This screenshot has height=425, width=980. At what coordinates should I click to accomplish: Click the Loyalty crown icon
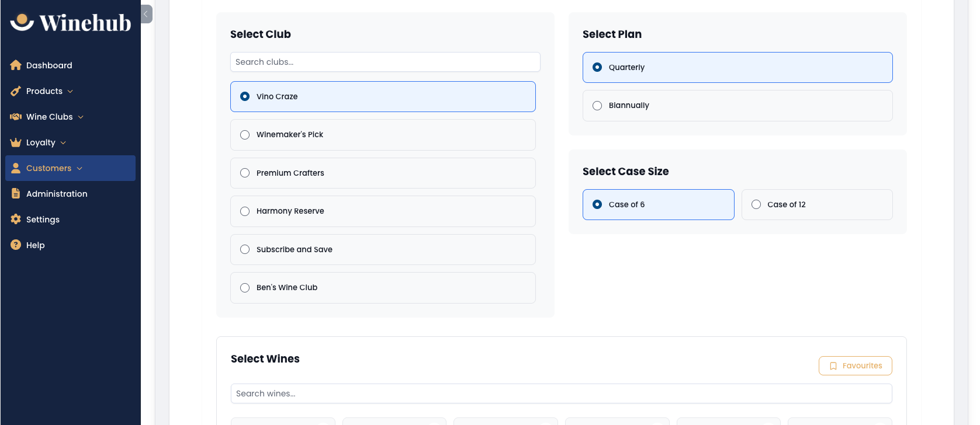16,142
